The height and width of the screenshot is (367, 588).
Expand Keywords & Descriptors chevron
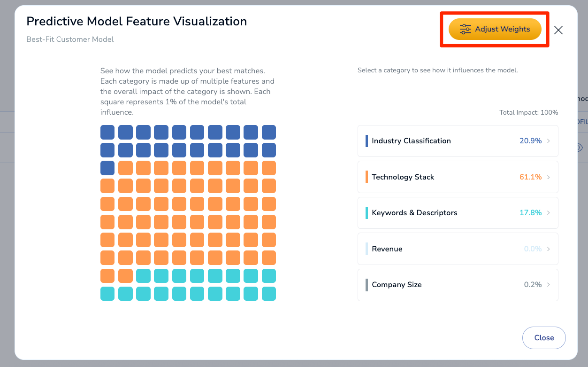coord(549,213)
